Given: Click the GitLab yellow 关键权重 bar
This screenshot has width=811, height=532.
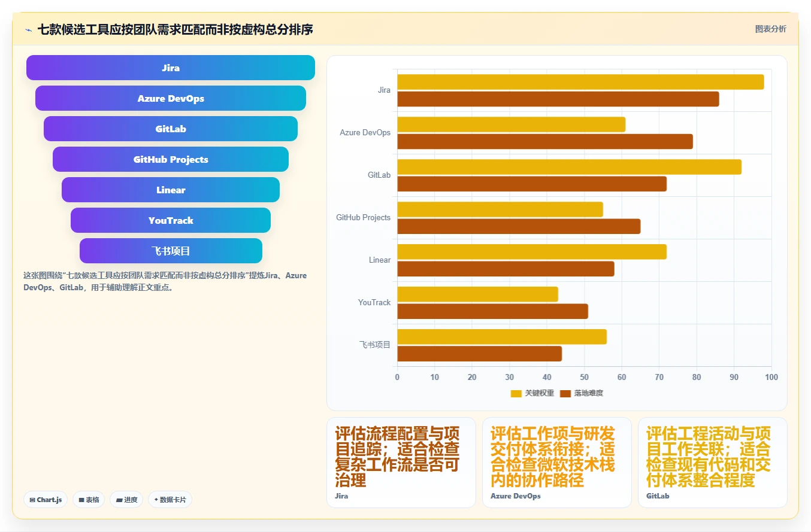Looking at the screenshot, I should [570, 167].
